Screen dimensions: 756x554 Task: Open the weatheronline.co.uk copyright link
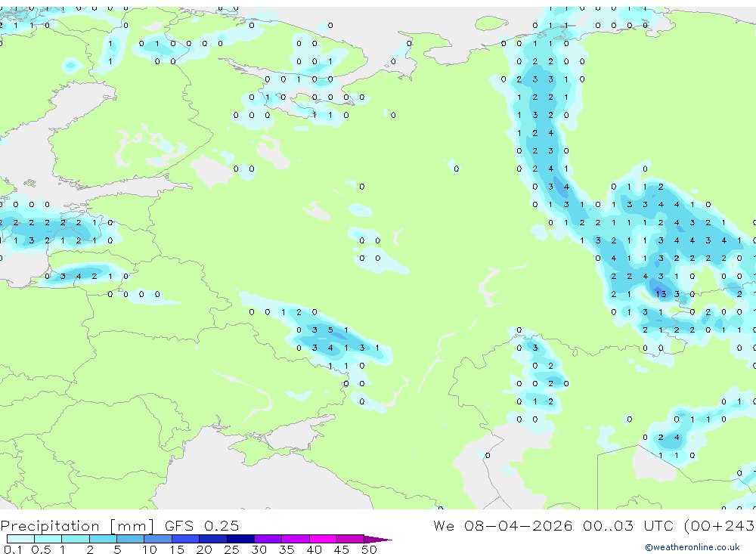(x=692, y=546)
